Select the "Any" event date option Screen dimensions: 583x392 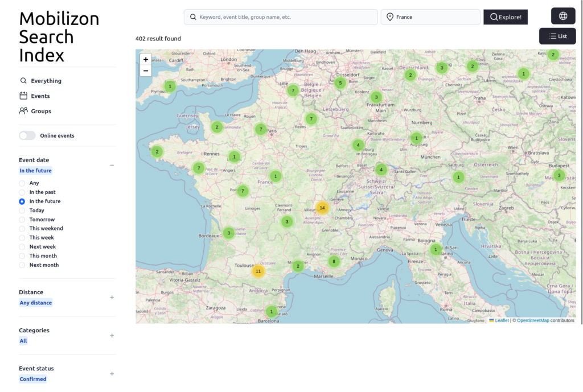pyautogui.click(x=22, y=183)
